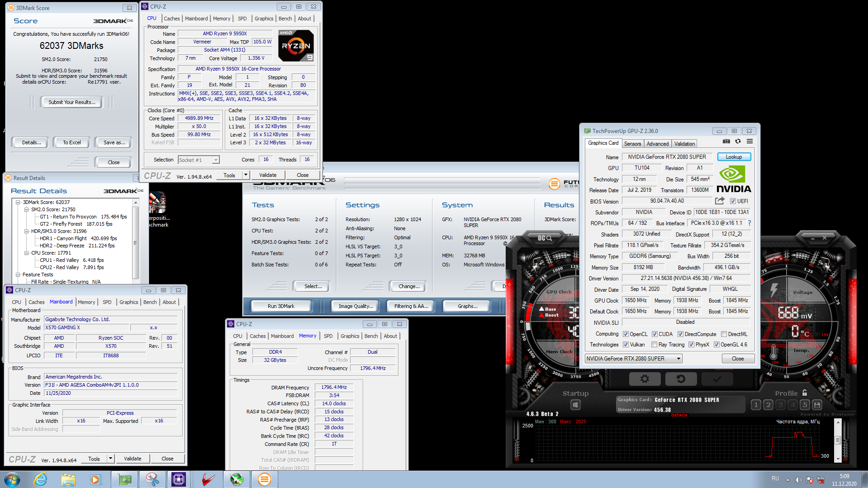Click the Afterburner OC Scanner button
The image size is (868, 488).
[545, 238]
